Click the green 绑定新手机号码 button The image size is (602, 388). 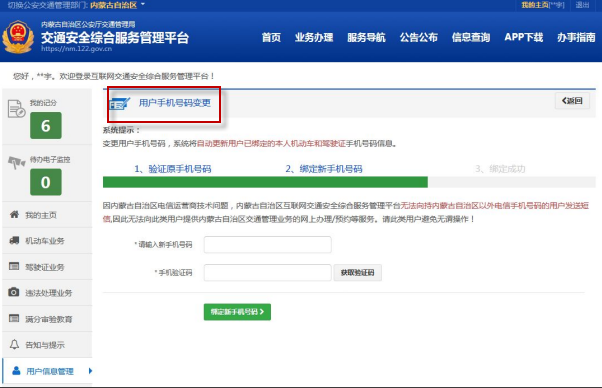[237, 312]
